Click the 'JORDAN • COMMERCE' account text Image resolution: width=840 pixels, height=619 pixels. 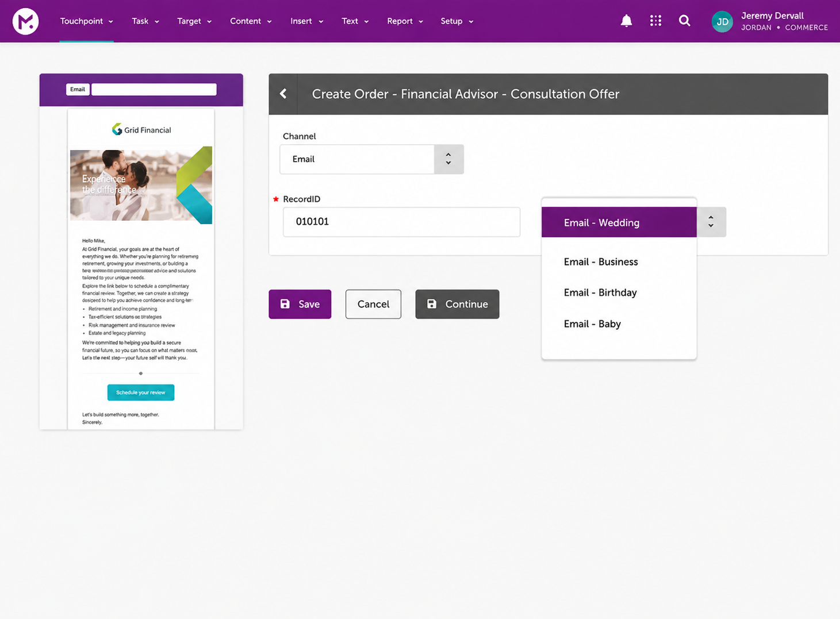pos(784,28)
